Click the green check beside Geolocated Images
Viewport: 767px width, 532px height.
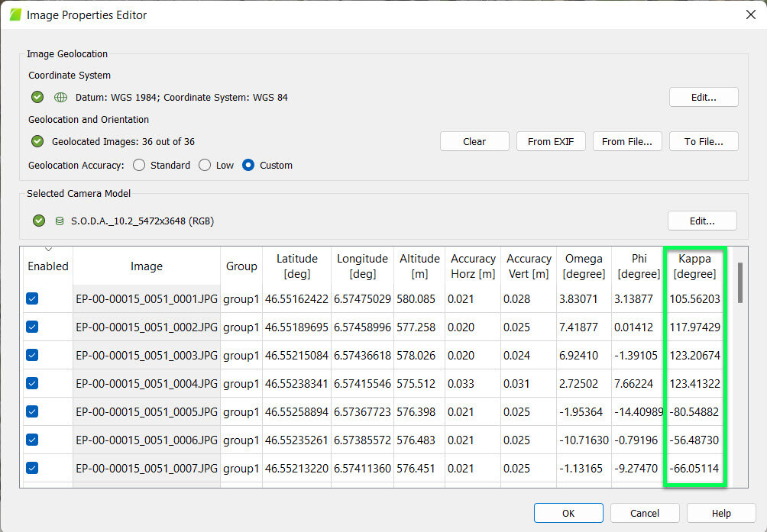click(x=37, y=140)
